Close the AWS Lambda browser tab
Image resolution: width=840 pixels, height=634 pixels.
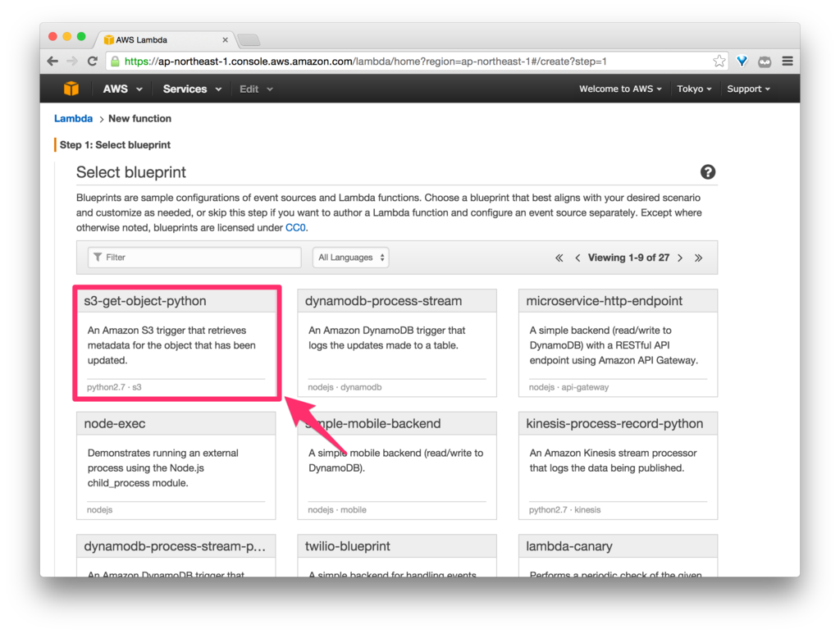click(225, 39)
